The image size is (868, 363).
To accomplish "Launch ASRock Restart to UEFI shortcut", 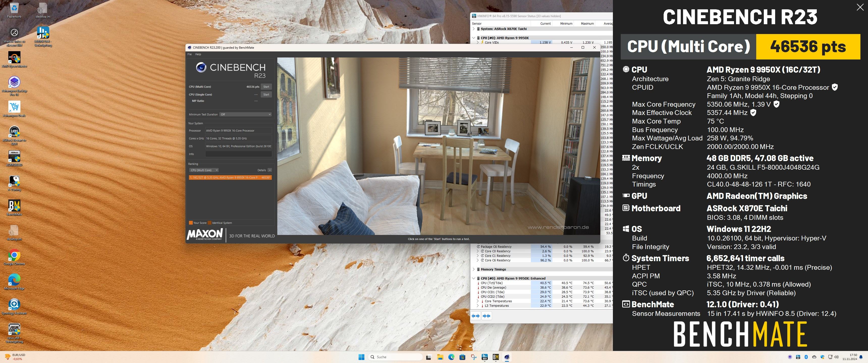I will pyautogui.click(x=14, y=136).
